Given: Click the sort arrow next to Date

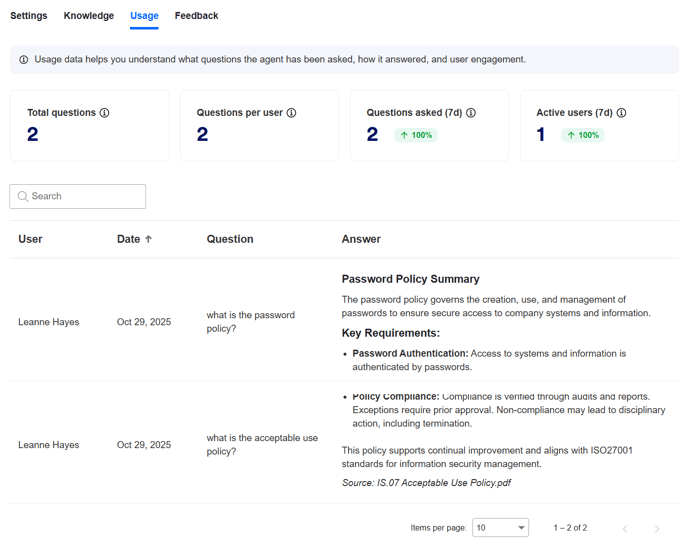Looking at the screenshot, I should click(149, 240).
